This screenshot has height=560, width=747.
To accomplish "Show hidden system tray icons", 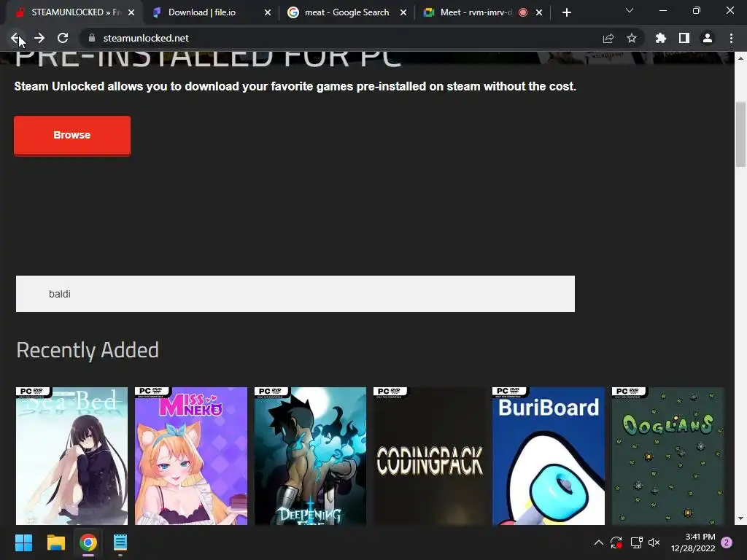I will point(599,542).
